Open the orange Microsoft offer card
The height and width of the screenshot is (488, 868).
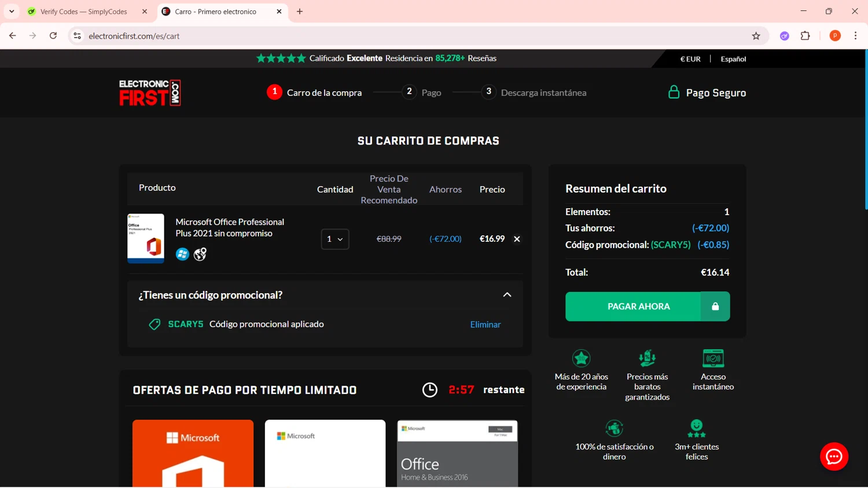pos(193,453)
